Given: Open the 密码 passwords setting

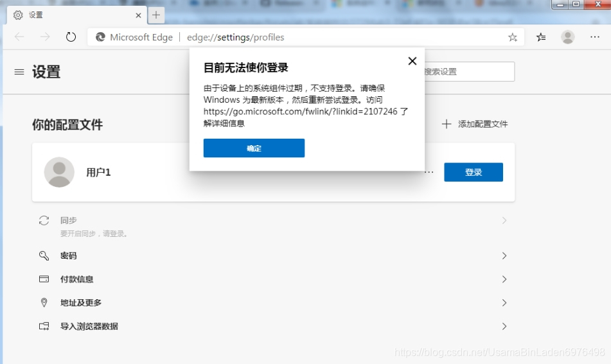Looking at the screenshot, I should coord(273,256).
